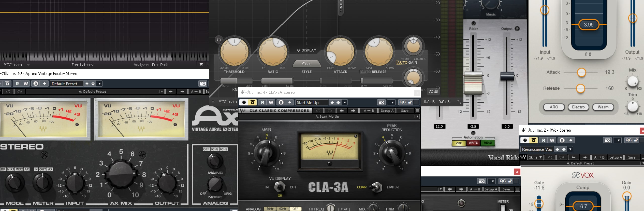The width and height of the screenshot is (644, 211).
Task: Load previous preset in CLA-3A header
Action: point(332,102)
